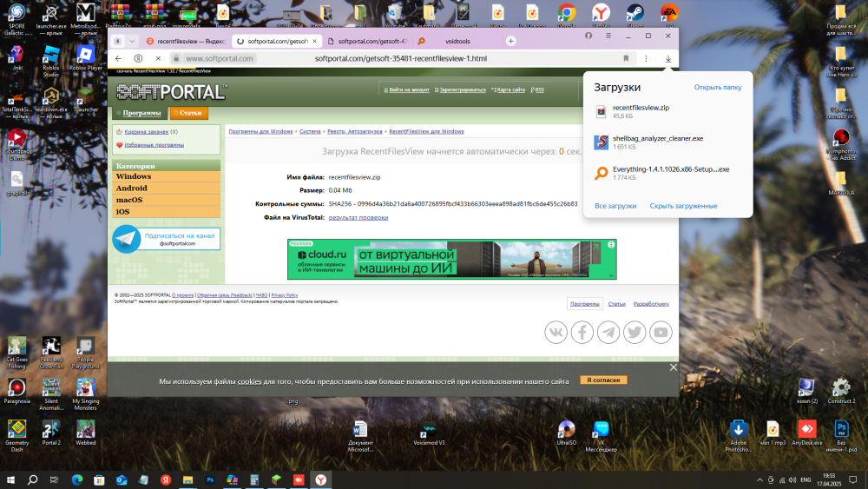This screenshot has height=489, width=868.
Task: Show hidden system tray icons chevron
Action: 759,480
